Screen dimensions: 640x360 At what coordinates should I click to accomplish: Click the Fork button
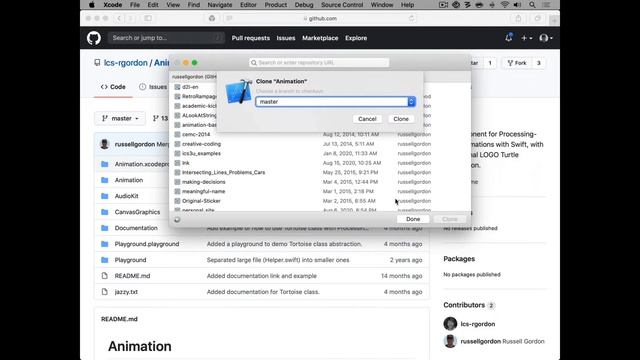(517, 63)
